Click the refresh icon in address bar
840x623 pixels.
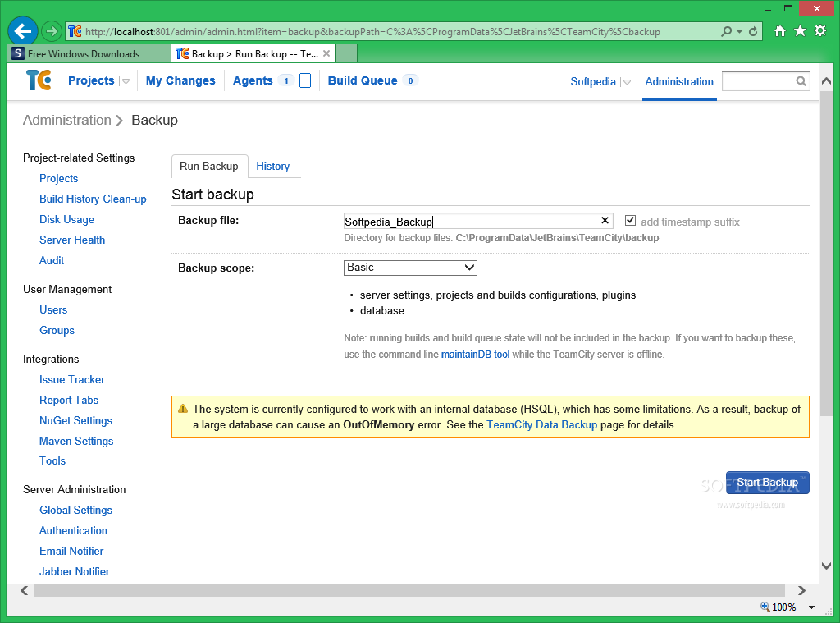coord(753,32)
